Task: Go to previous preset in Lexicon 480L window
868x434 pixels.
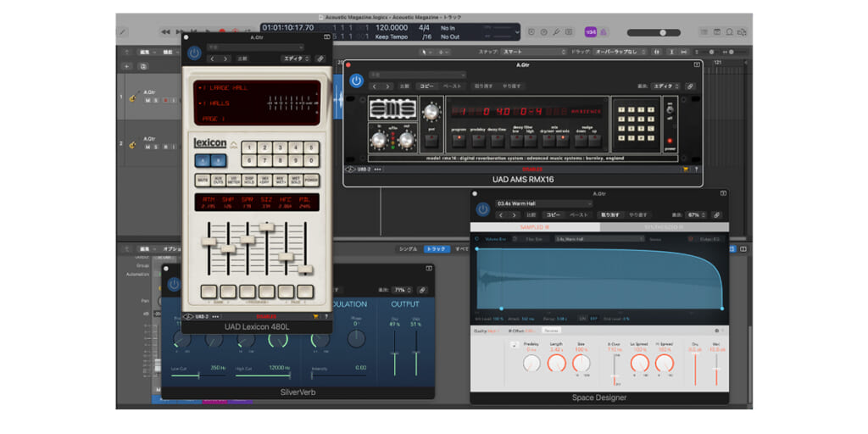Action: click(213, 58)
